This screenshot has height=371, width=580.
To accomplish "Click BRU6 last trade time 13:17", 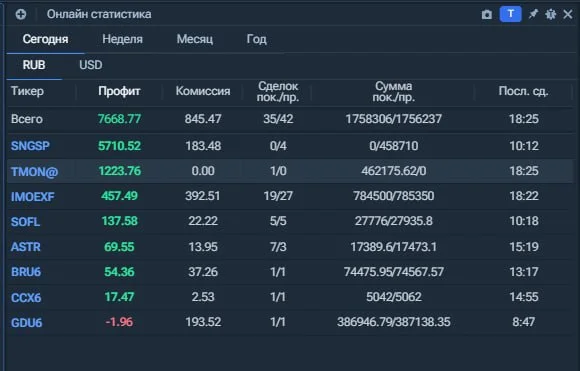I will tap(524, 272).
